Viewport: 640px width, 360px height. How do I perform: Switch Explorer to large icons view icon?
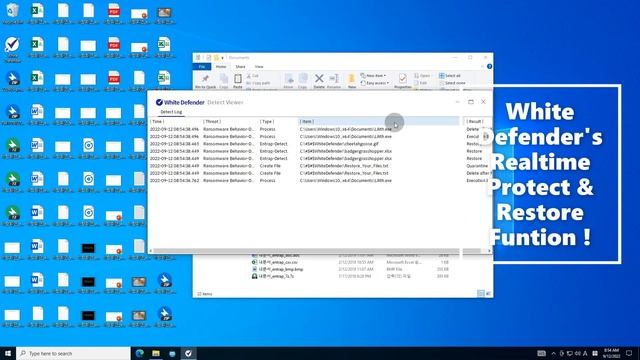tap(488, 293)
